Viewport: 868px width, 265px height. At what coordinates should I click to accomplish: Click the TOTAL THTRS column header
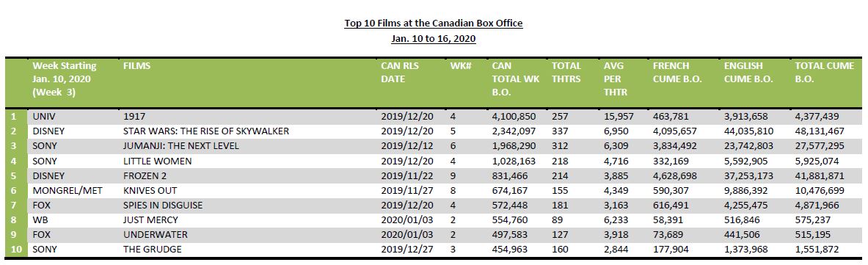pos(566,72)
